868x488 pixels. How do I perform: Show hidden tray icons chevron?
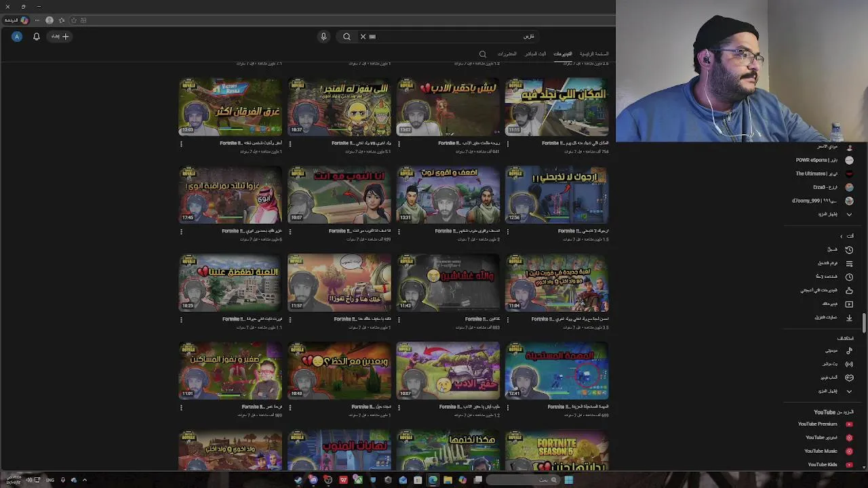pos(85,480)
